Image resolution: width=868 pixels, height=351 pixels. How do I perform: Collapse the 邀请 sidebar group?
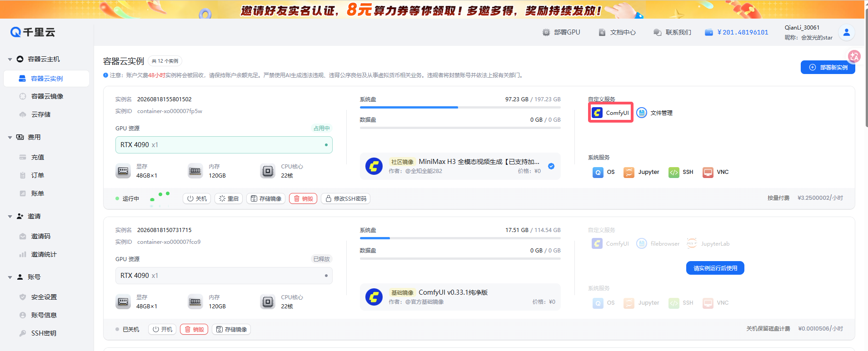click(10, 217)
